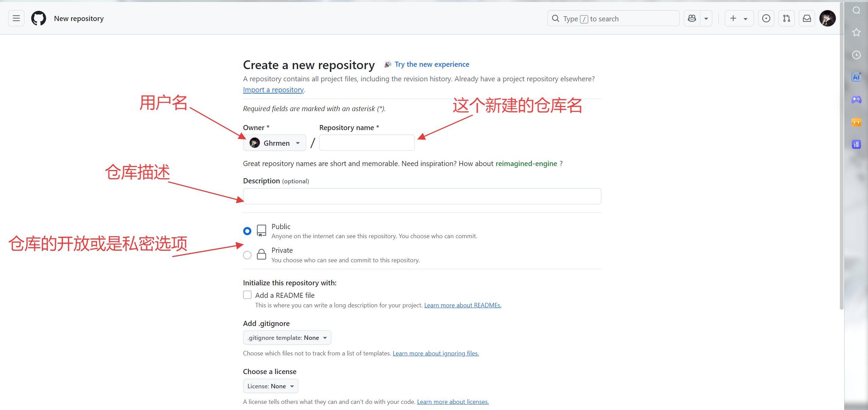Select the Public visibility radio button
The width and height of the screenshot is (868, 410).
[247, 231]
